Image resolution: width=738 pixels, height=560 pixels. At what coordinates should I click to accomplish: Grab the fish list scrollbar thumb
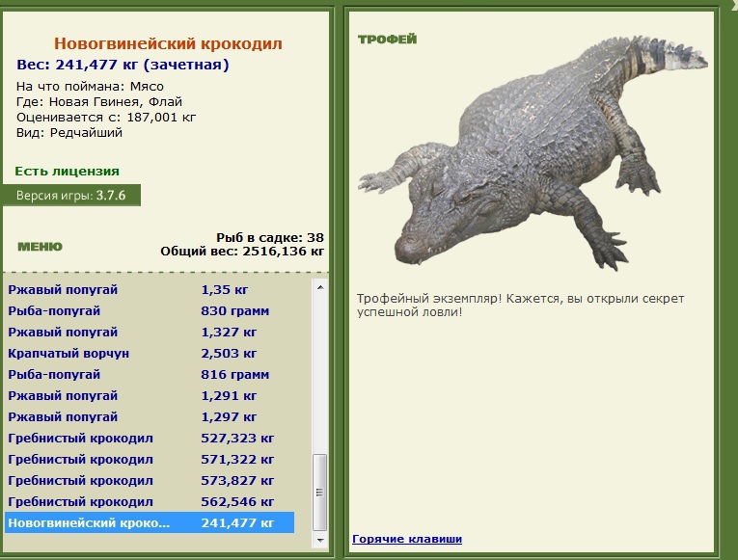point(320,492)
